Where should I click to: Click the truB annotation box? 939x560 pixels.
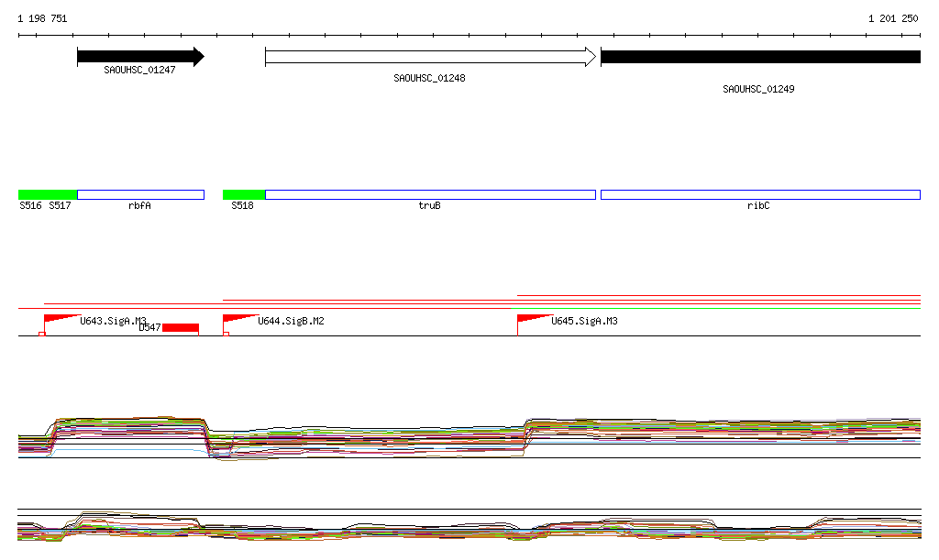pos(430,194)
